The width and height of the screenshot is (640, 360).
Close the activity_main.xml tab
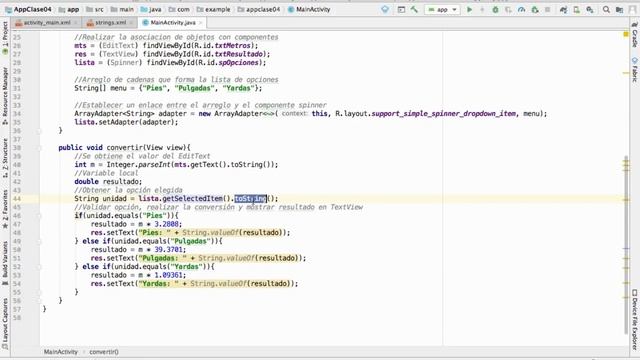point(76,23)
